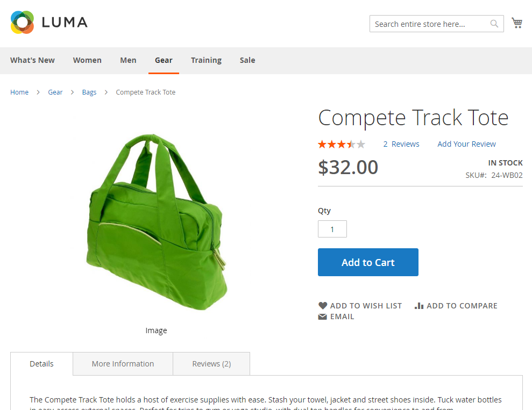Viewport: 532px width, 410px height.
Task: Click the Qty input field
Action: coord(332,229)
